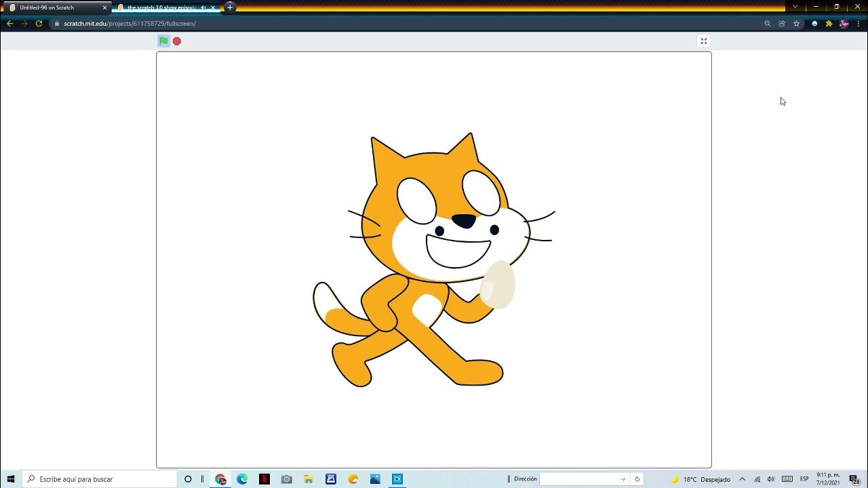The image size is (868, 488).
Task: Switch the ESP input language indicator
Action: point(804,479)
